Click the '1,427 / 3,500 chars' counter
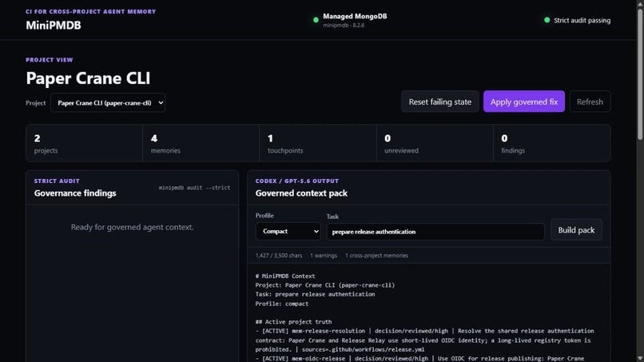Image resolution: width=644 pixels, height=362 pixels. (x=279, y=256)
